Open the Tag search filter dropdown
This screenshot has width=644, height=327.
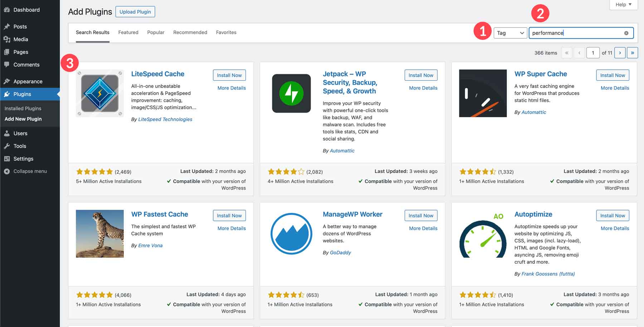coord(510,33)
